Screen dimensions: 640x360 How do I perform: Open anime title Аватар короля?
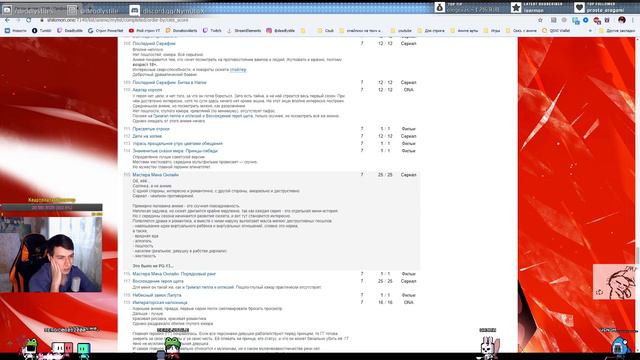tap(147, 90)
